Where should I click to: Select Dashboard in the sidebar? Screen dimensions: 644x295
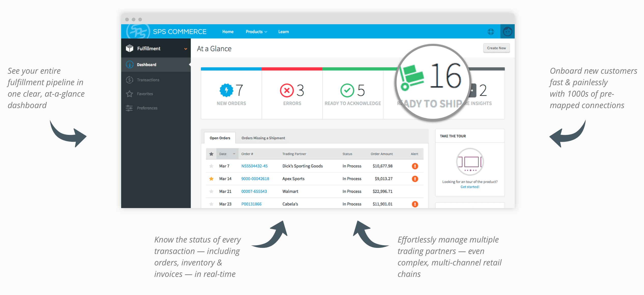point(156,65)
